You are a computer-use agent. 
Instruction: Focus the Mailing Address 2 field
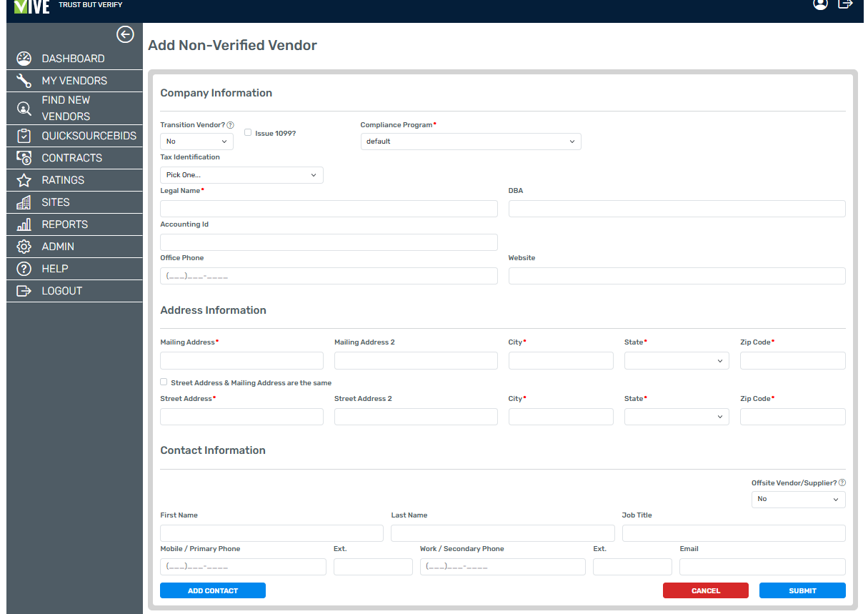tap(416, 361)
